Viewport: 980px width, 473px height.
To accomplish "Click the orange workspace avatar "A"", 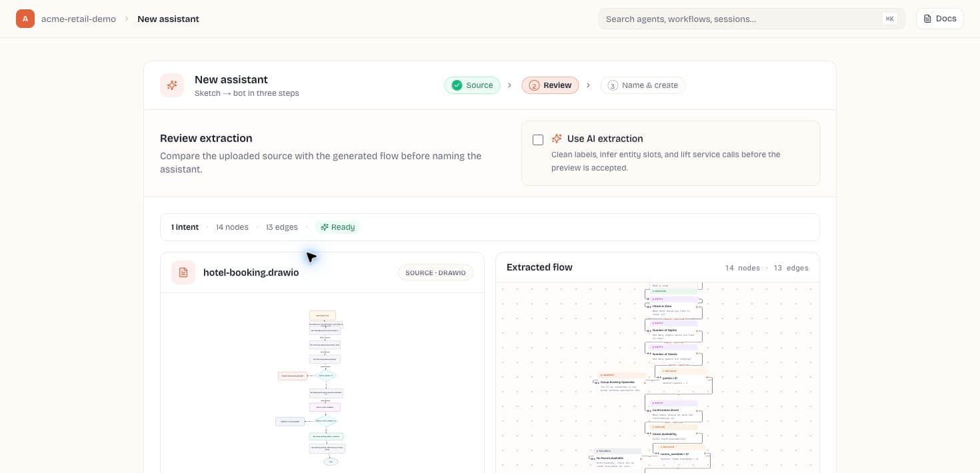I will [x=25, y=19].
